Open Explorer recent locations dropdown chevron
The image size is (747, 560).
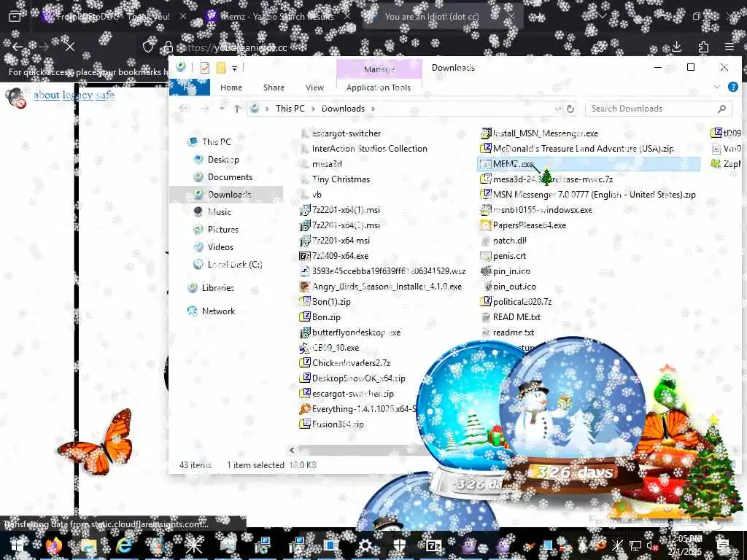pos(222,109)
